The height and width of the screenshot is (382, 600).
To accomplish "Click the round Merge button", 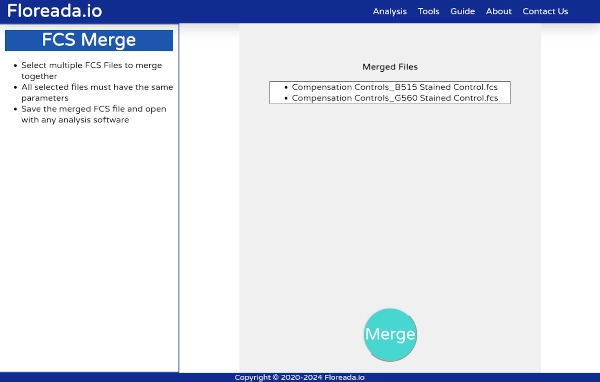I will tap(390, 335).
